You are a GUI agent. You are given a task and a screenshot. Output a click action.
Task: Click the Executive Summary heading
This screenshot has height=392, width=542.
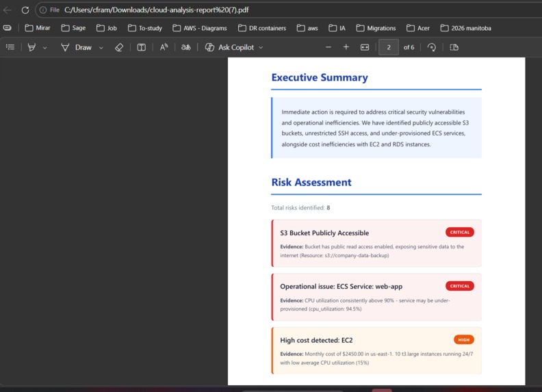click(x=320, y=77)
